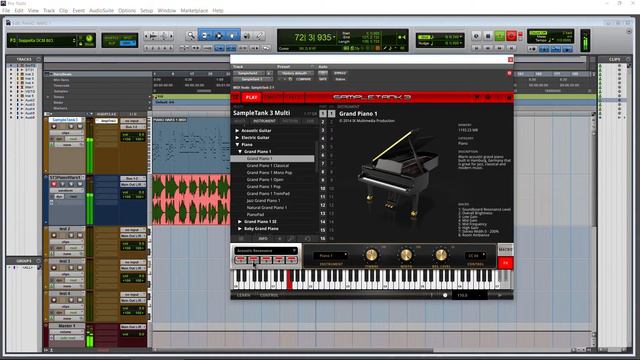Image resolution: width=640 pixels, height=360 pixels.
Task: Click the Online button left of Stop
Action: point(476,36)
